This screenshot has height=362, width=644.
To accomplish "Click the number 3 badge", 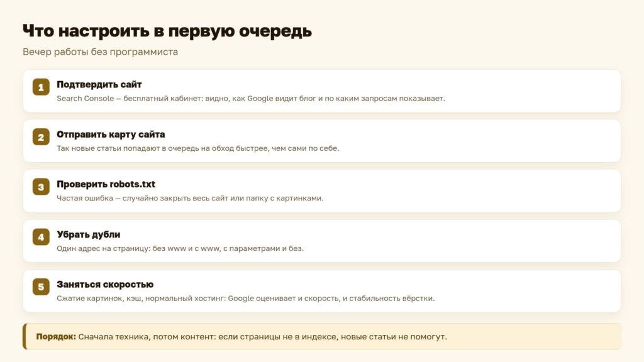I will pos(41,187).
